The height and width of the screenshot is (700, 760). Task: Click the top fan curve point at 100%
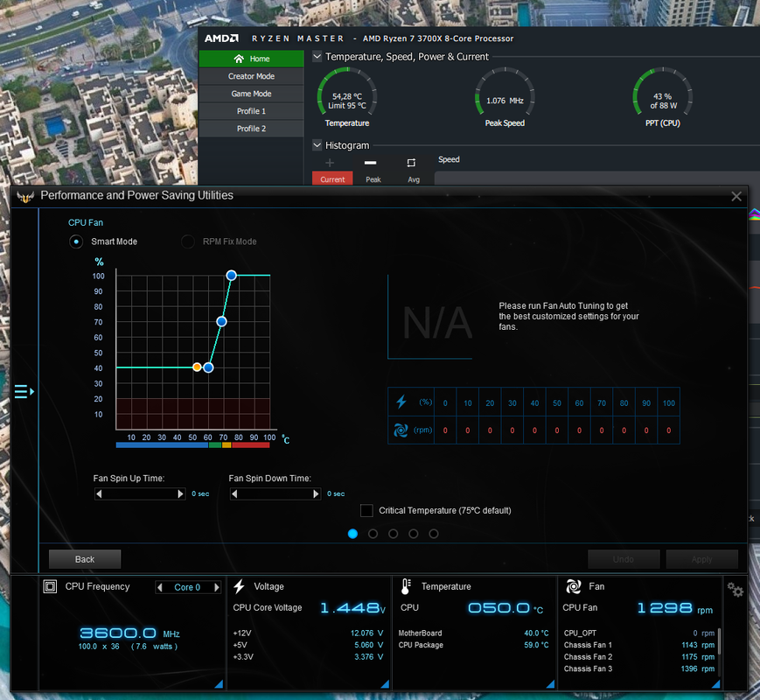pyautogui.click(x=231, y=276)
